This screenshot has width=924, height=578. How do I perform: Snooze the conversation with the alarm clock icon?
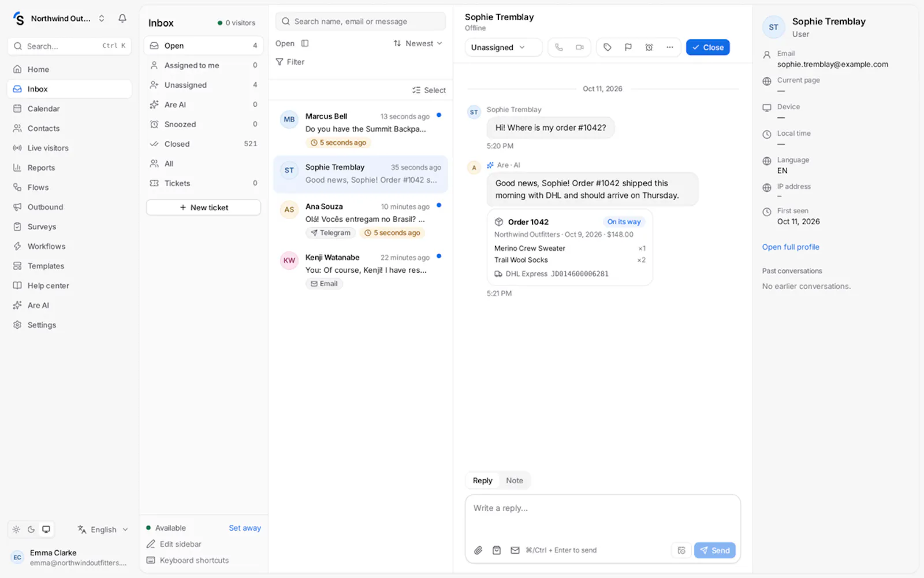point(649,47)
